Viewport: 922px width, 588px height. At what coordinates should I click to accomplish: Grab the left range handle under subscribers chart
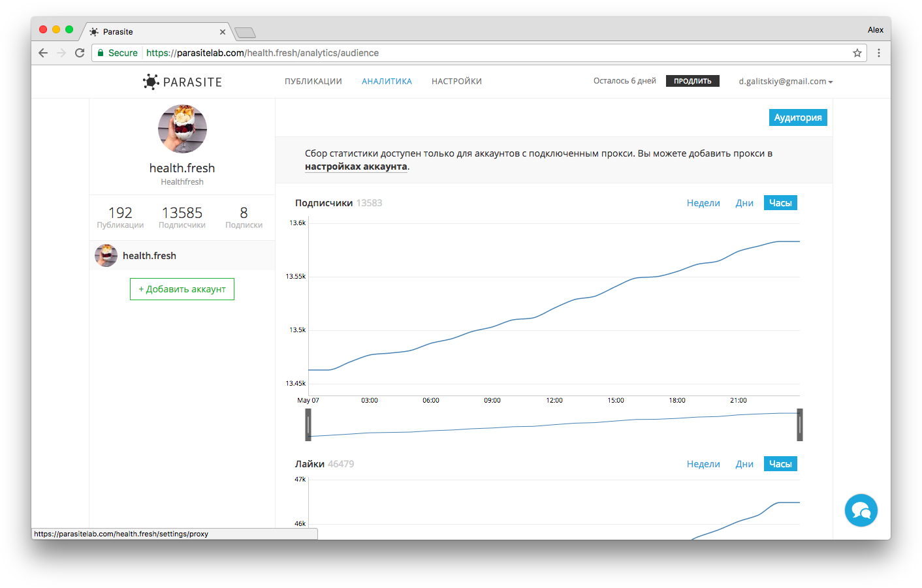[308, 425]
